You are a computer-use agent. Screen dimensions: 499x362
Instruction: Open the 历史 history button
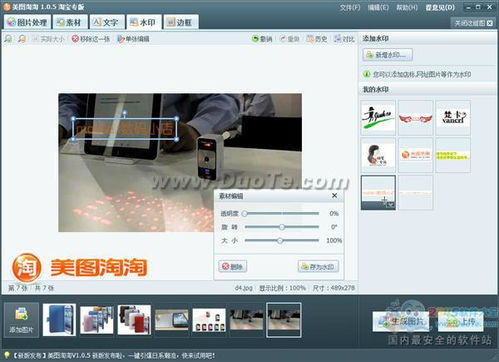pyautogui.click(x=317, y=39)
